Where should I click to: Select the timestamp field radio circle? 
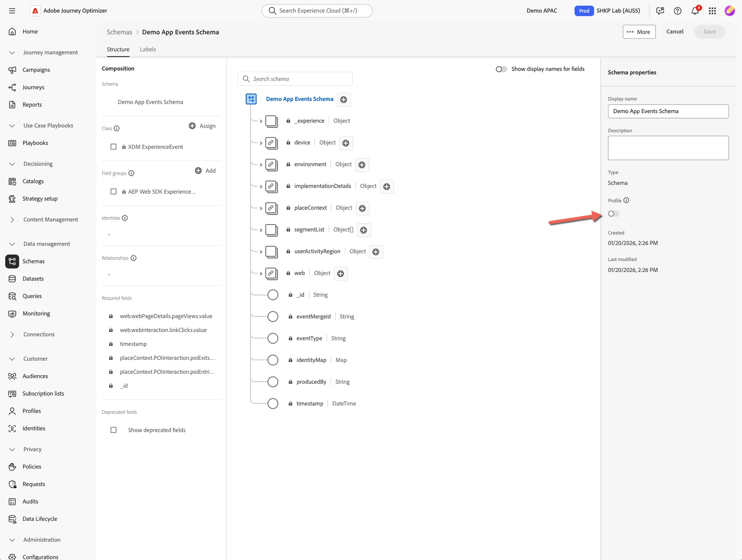[x=273, y=404]
